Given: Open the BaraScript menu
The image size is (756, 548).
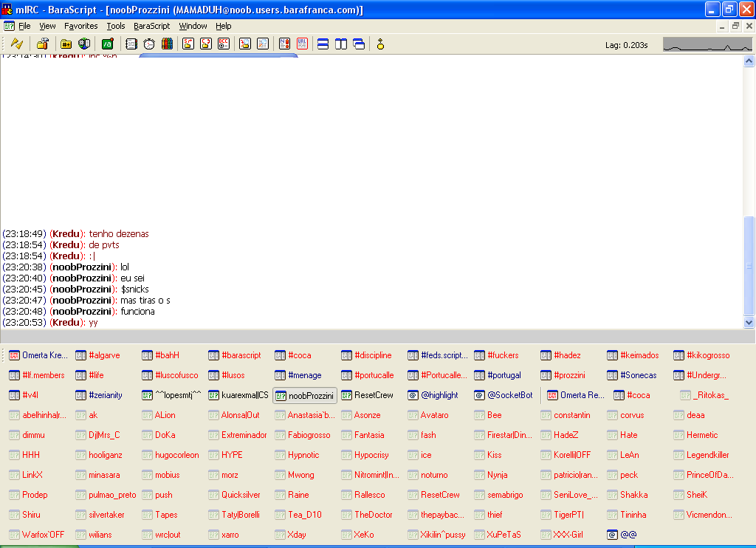Looking at the screenshot, I should pos(151,26).
